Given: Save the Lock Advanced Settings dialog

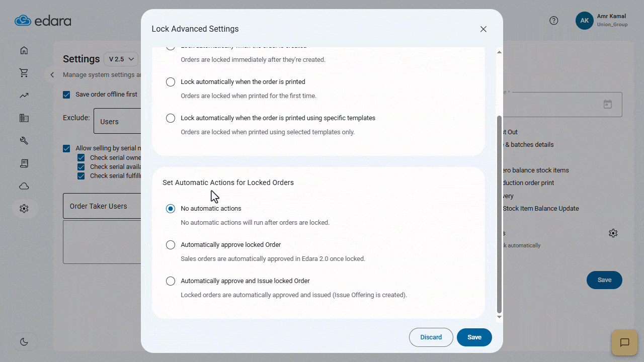Looking at the screenshot, I should 474,337.
